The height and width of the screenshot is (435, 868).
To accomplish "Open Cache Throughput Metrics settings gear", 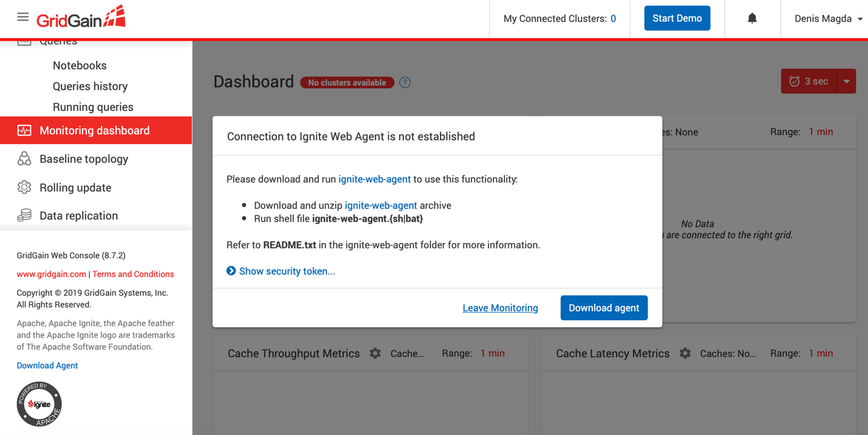I will click(x=375, y=353).
